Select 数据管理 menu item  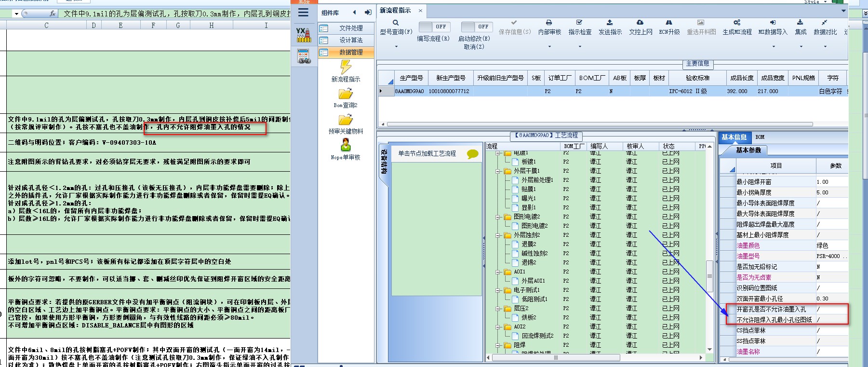(345, 52)
